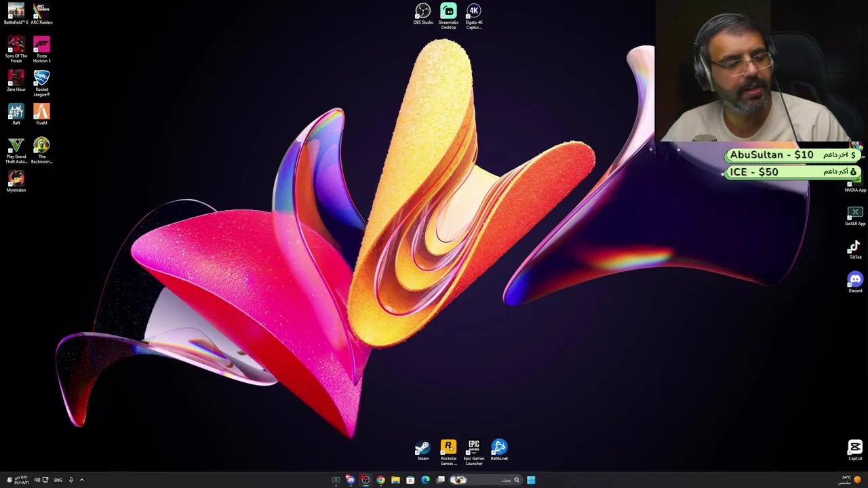Click the Zero Hour game shortcut
The height and width of the screenshot is (488, 868).
[x=16, y=81]
